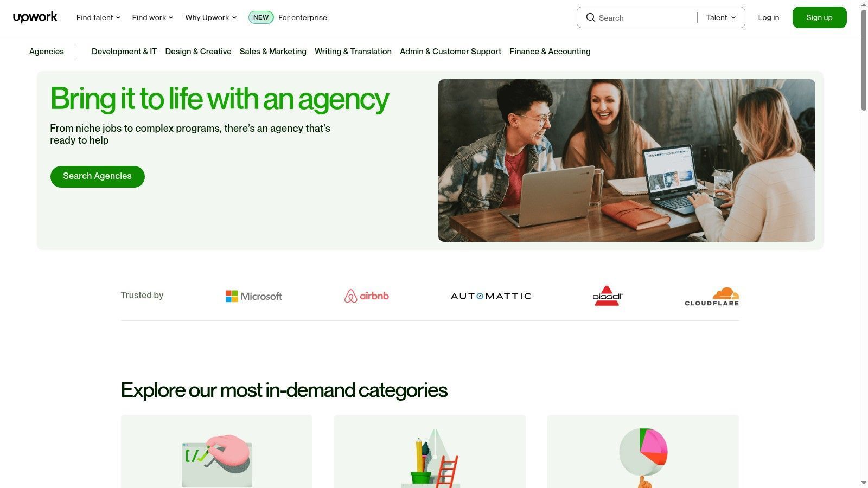The height and width of the screenshot is (488, 868).
Task: Open the code window category illustration
Action: [216, 460]
